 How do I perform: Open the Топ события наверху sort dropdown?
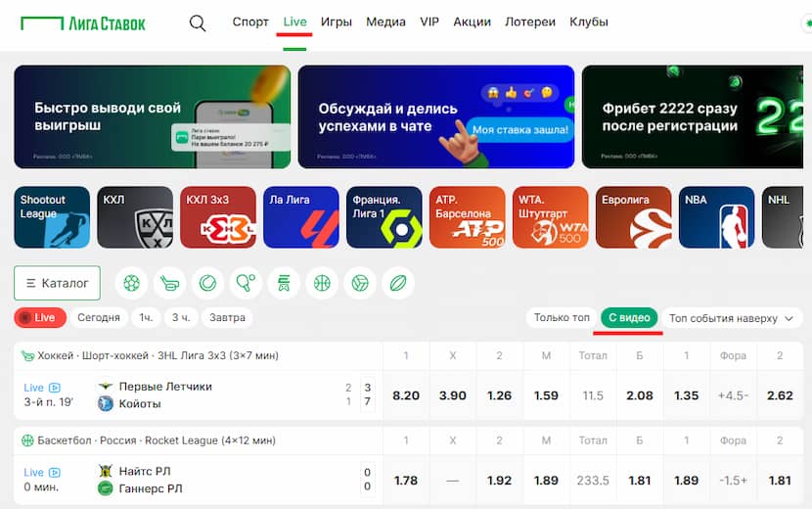pos(731,318)
